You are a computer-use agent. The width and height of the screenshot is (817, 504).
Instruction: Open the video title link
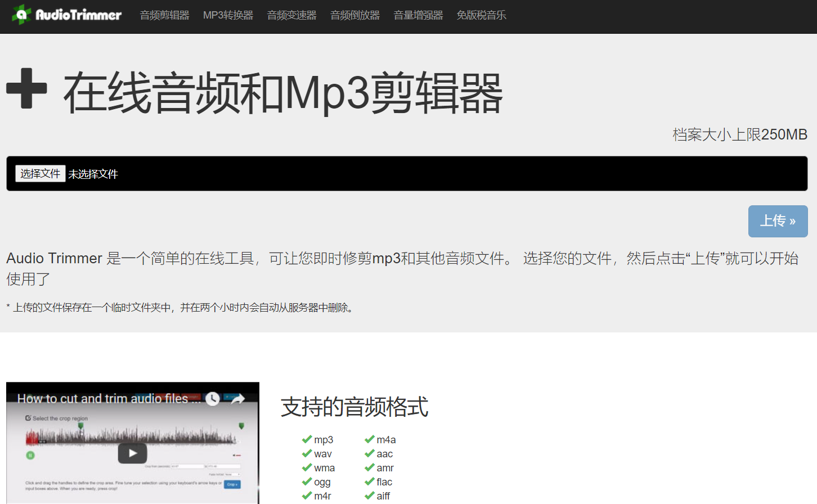click(x=108, y=399)
